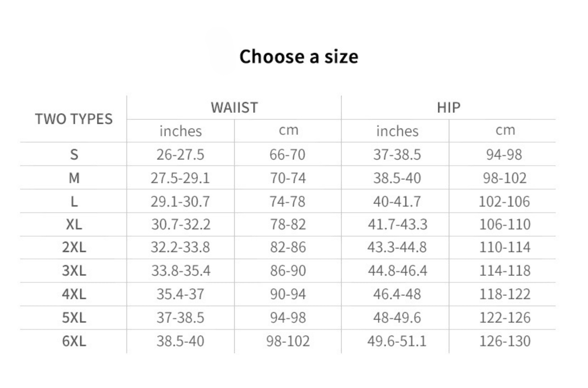Select the 4XL size row label

point(74,294)
